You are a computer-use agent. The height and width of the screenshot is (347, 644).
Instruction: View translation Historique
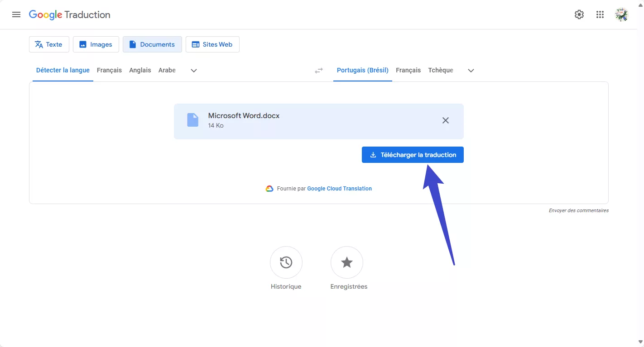[286, 262]
